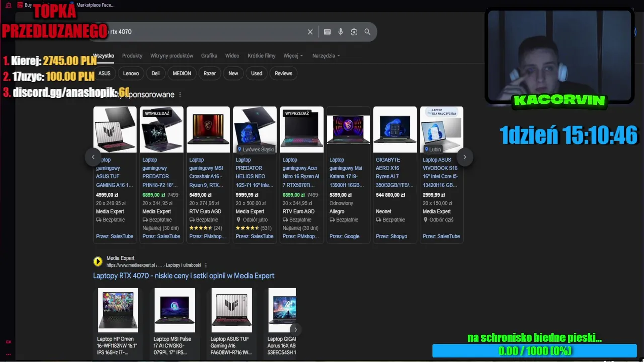Open the three-dot menu next to Sponsorowane
This screenshot has width=644, height=362.
pyautogui.click(x=180, y=95)
